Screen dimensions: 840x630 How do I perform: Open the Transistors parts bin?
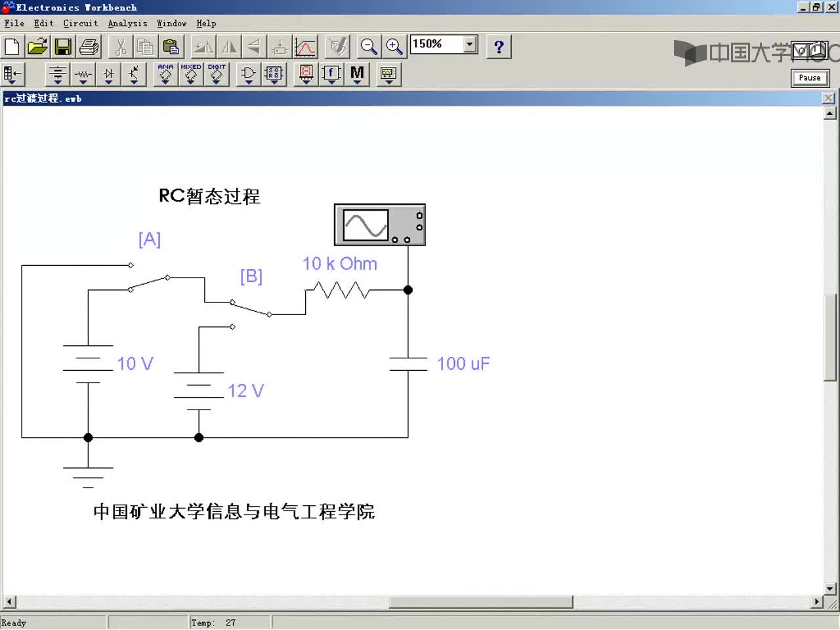tap(133, 74)
